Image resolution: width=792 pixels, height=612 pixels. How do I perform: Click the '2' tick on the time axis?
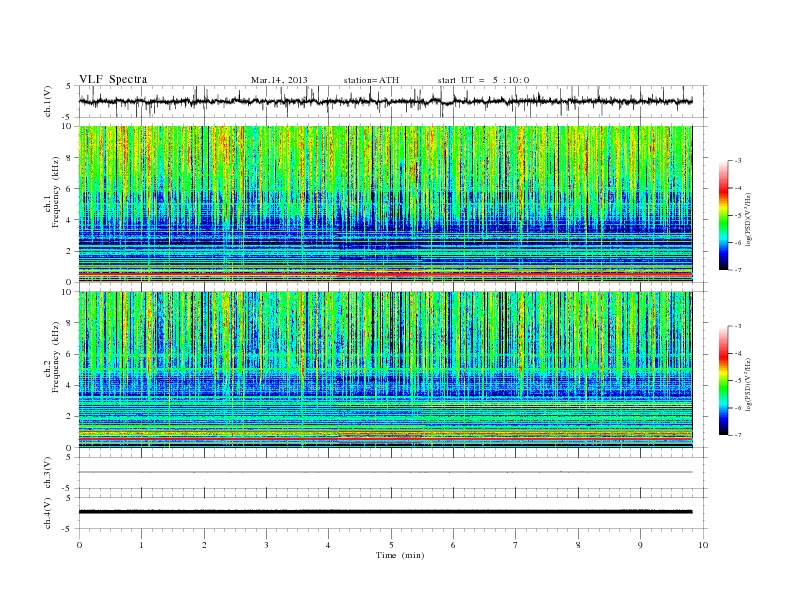click(x=204, y=545)
